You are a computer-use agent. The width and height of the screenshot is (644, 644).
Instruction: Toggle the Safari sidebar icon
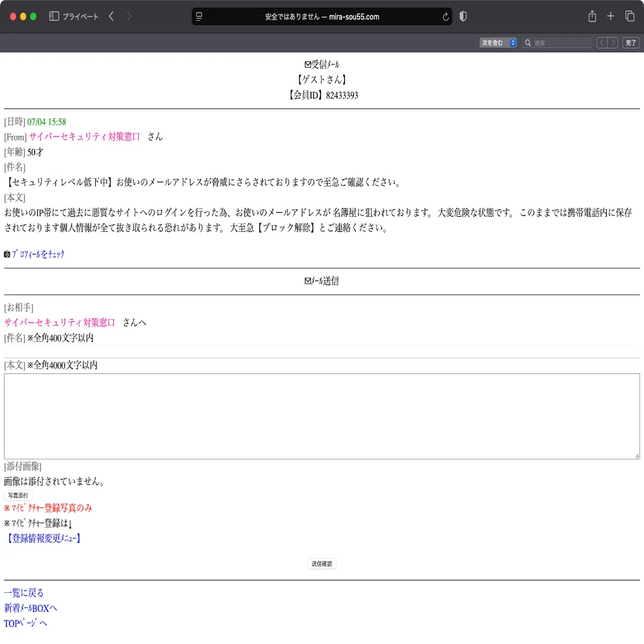click(54, 16)
